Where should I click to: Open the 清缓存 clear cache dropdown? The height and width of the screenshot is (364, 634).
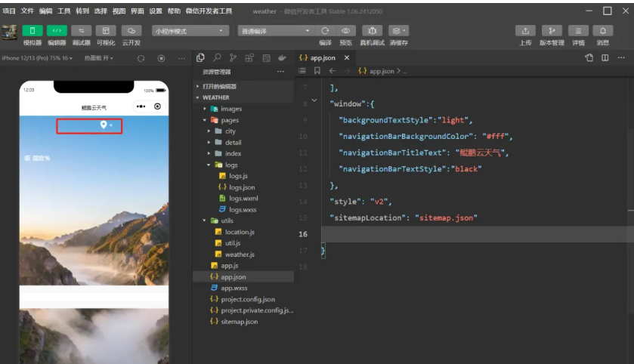(399, 31)
